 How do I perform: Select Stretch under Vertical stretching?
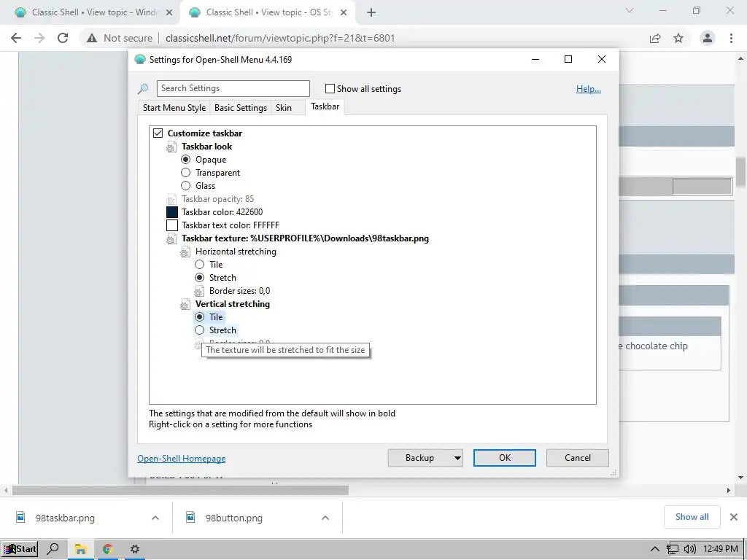pos(200,330)
